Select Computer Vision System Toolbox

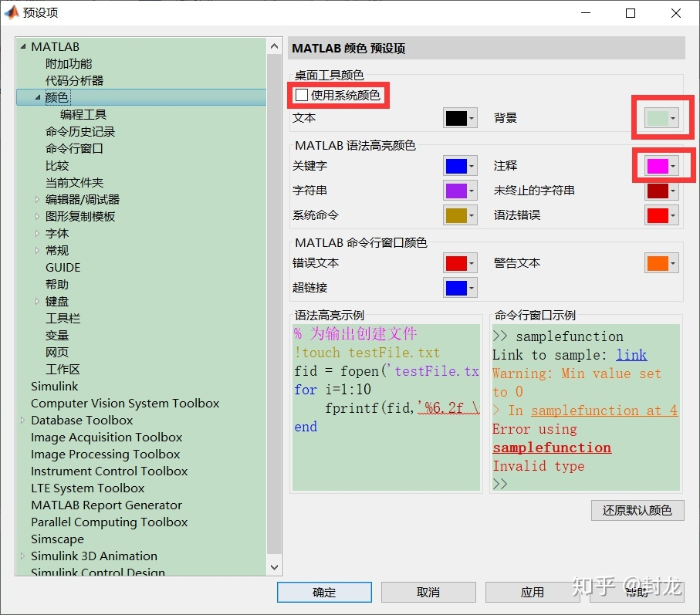(x=125, y=403)
